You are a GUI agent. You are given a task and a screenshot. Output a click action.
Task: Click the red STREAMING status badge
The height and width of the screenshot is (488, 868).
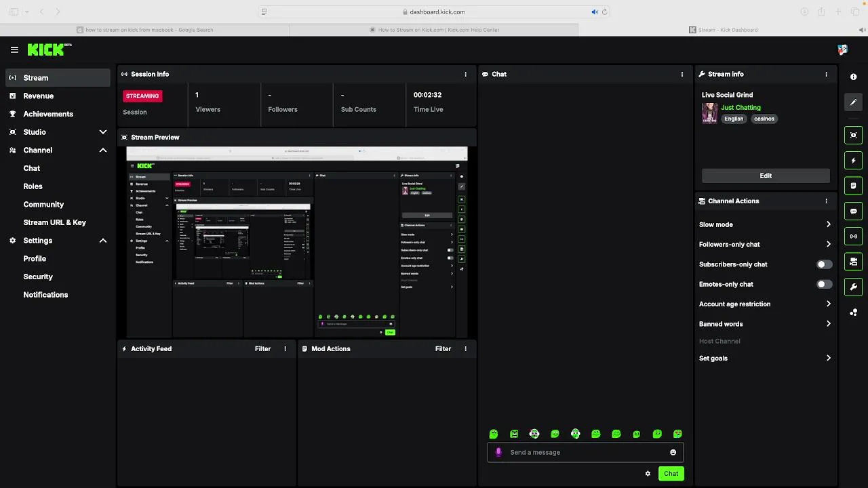click(x=142, y=96)
